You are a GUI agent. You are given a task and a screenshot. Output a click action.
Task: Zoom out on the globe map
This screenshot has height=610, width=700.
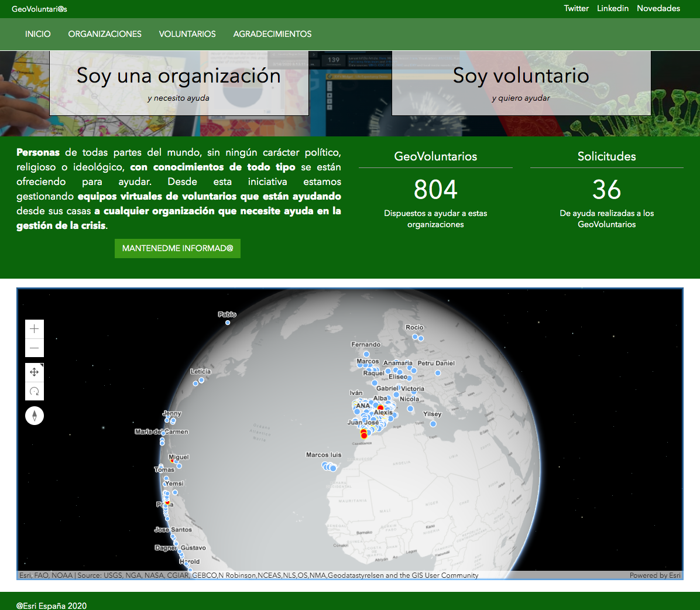[35, 348]
